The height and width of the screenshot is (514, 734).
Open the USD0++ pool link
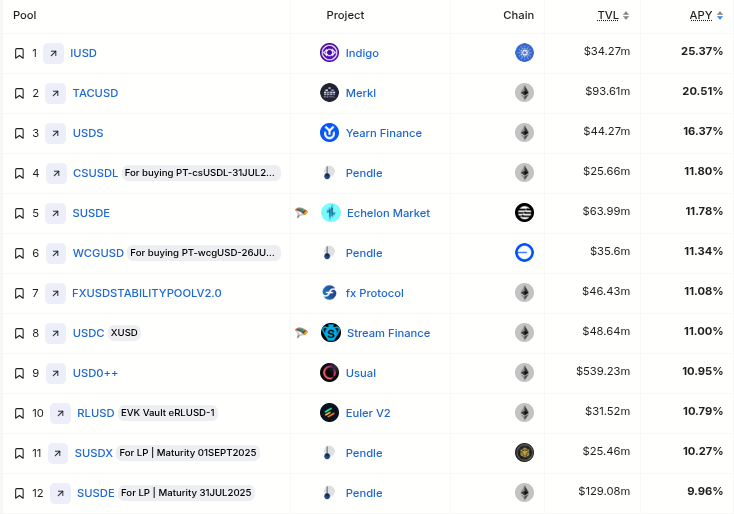95,373
